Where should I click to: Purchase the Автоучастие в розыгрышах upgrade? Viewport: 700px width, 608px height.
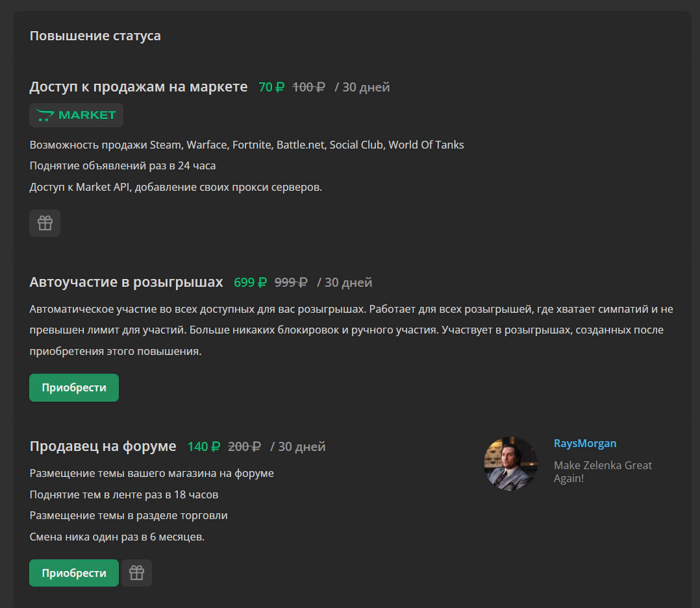point(74,387)
